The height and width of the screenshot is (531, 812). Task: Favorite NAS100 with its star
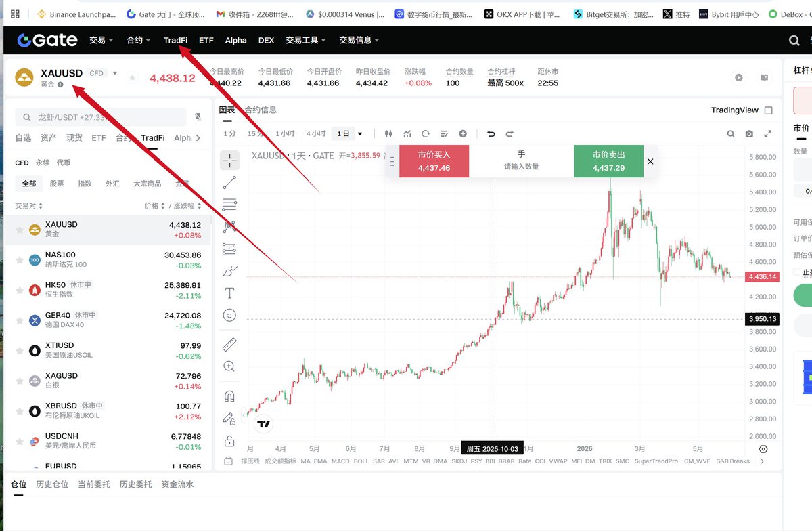pyautogui.click(x=20, y=260)
